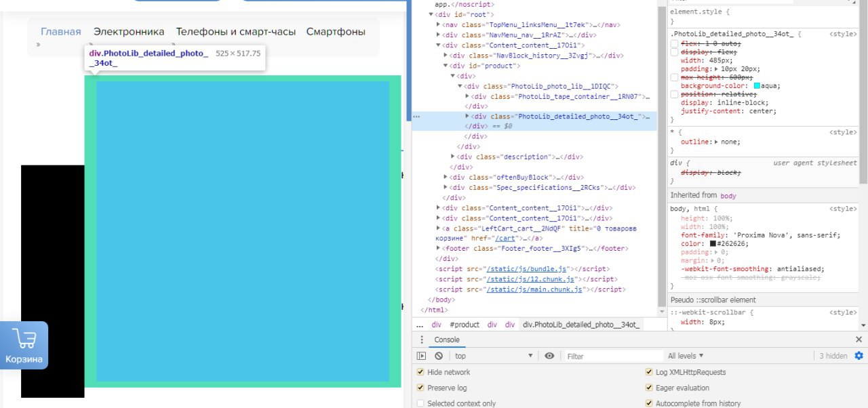Image resolution: width=868 pixels, height=408 pixels.
Task: Re-enable the position: relative declaration
Action: click(674, 94)
